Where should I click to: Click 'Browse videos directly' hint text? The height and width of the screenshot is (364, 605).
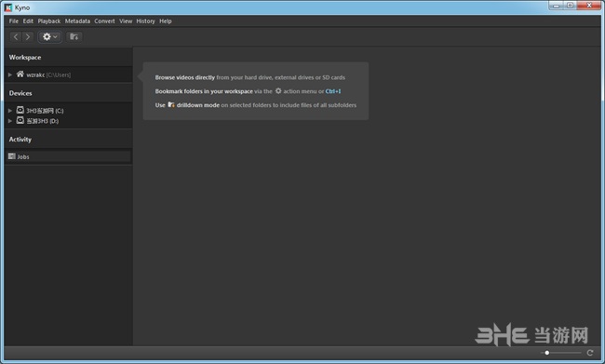pyautogui.click(x=185, y=77)
